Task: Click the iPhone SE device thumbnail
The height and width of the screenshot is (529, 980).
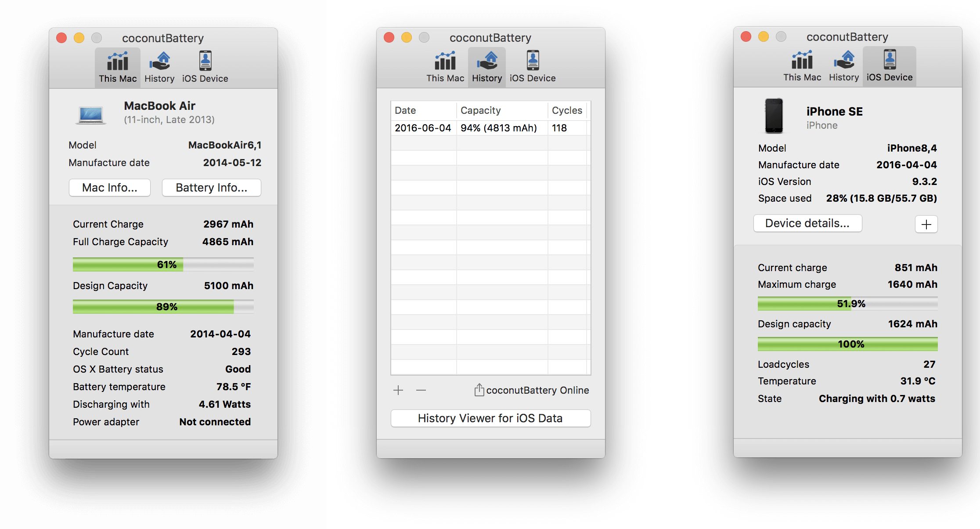Action: [x=774, y=116]
